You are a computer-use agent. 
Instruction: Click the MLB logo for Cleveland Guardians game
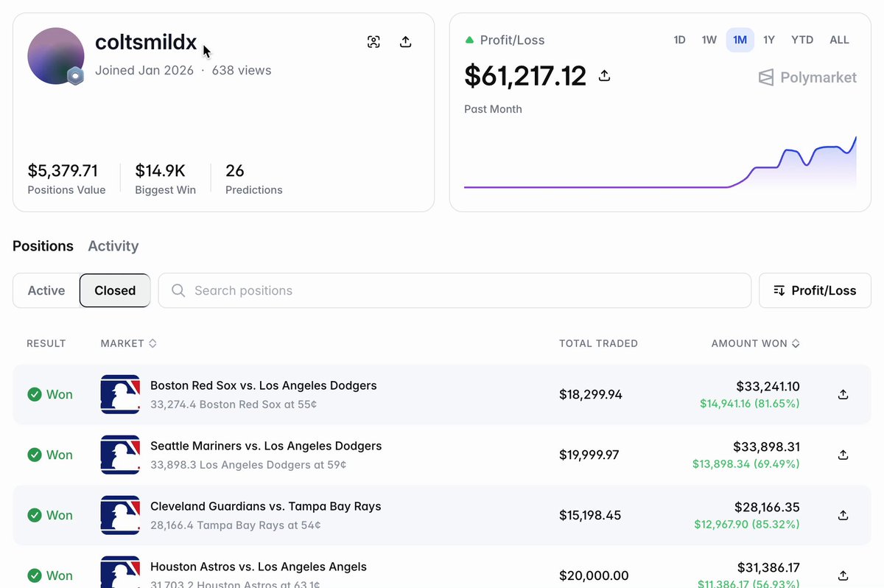coord(120,515)
